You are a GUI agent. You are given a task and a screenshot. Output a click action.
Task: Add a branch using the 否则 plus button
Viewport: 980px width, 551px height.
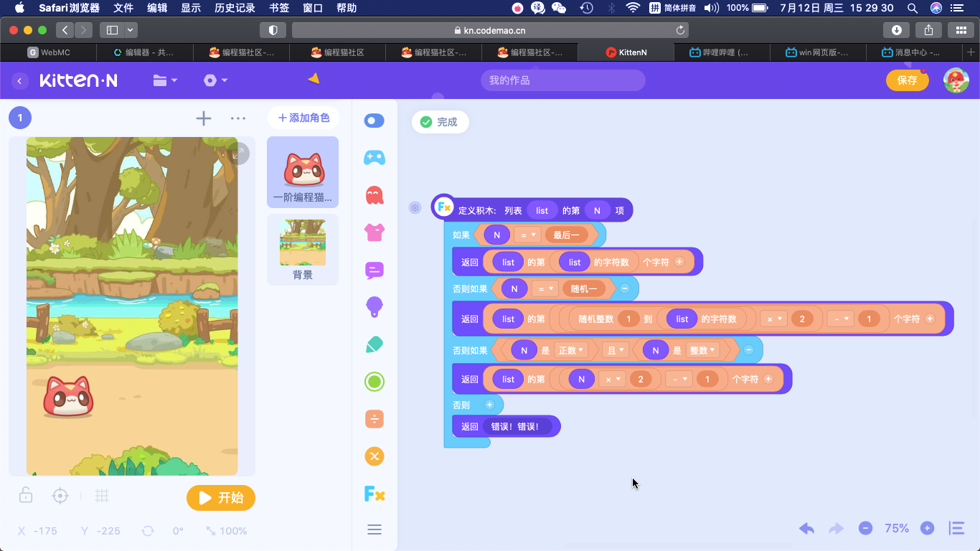pyautogui.click(x=489, y=405)
